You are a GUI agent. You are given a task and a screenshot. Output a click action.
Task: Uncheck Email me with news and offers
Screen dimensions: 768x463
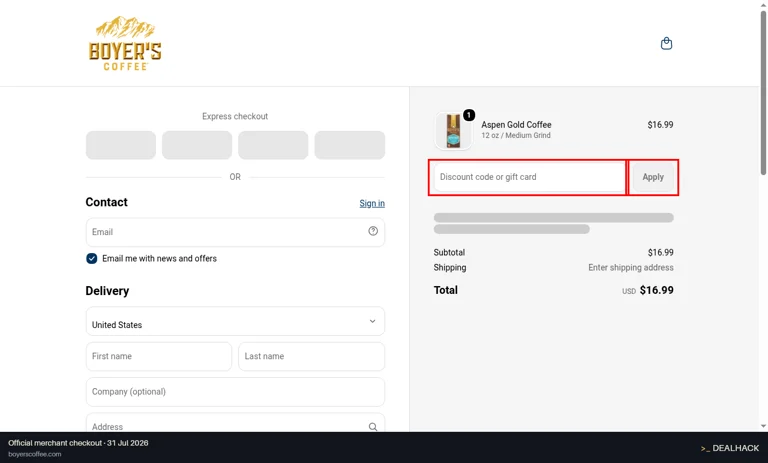point(92,259)
